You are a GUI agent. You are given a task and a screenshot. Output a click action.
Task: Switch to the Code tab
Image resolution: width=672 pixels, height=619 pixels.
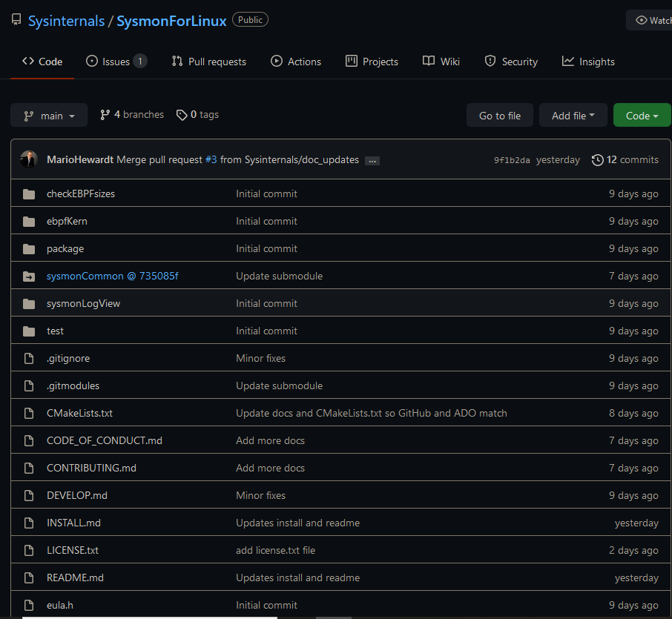(42, 62)
